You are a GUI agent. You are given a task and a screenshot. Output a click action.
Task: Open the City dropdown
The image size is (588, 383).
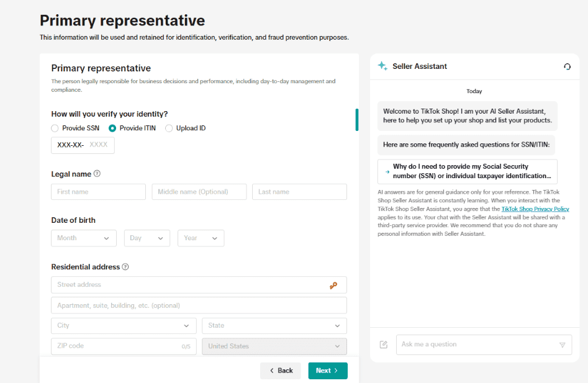[x=123, y=325]
